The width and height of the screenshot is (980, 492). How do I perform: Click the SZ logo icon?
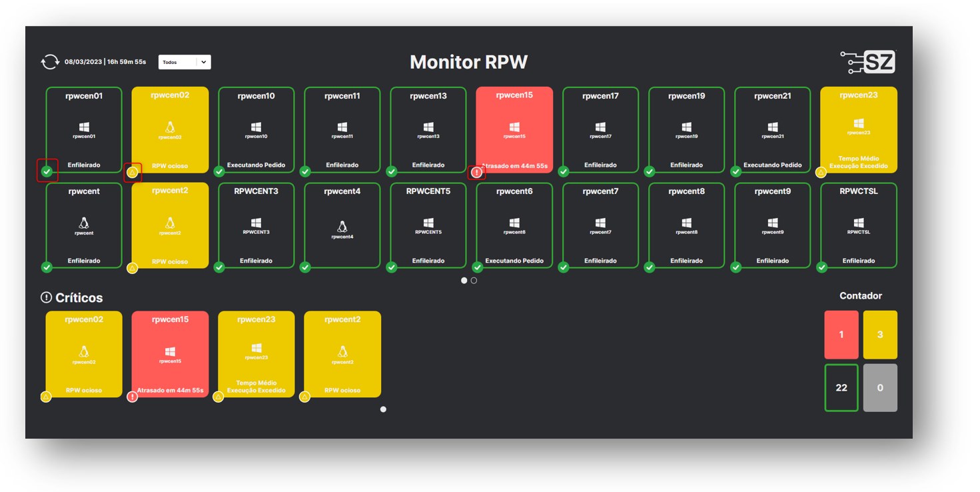pos(868,62)
